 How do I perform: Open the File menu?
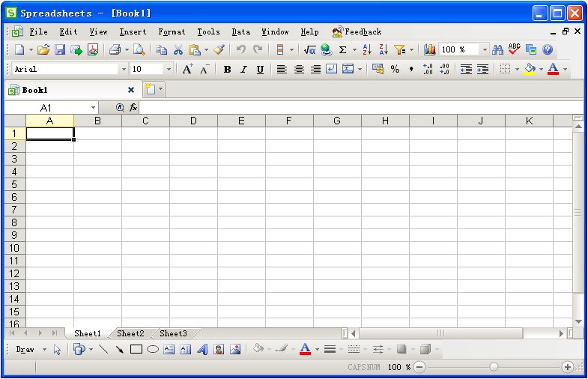38,32
